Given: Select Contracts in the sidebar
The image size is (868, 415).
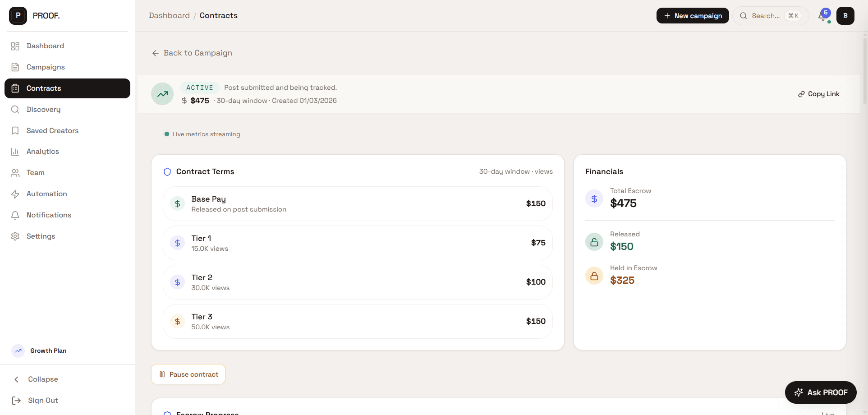Looking at the screenshot, I should point(67,88).
